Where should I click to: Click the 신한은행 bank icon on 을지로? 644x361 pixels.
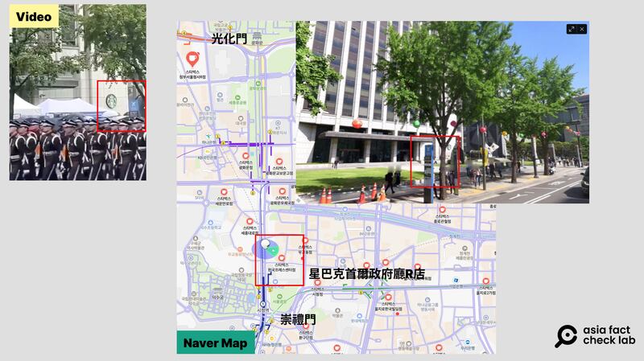(x=456, y=280)
